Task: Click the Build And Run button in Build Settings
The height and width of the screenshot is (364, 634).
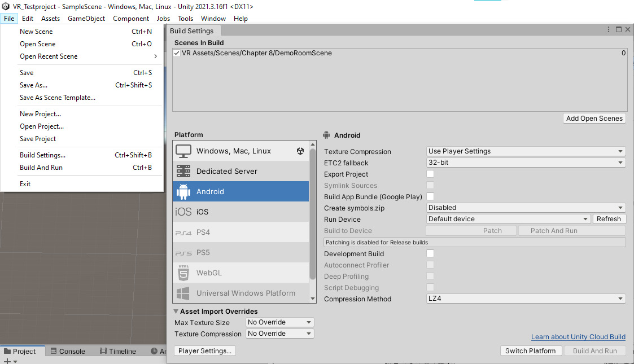Action: point(595,350)
